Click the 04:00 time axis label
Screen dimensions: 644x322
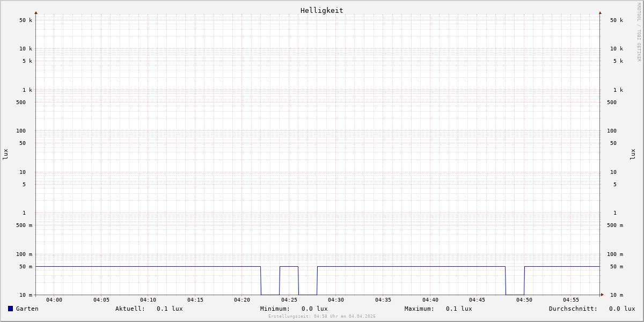coord(54,300)
